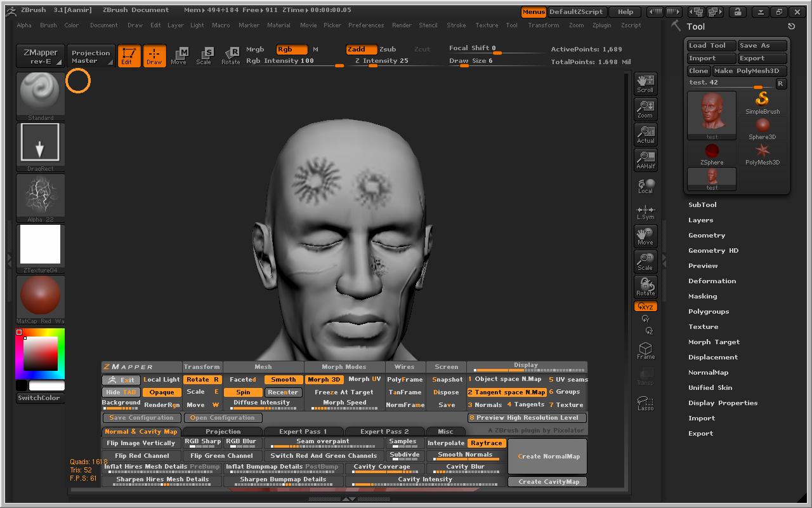Toggle the Raytrace option
This screenshot has width=812, height=508.
point(487,443)
